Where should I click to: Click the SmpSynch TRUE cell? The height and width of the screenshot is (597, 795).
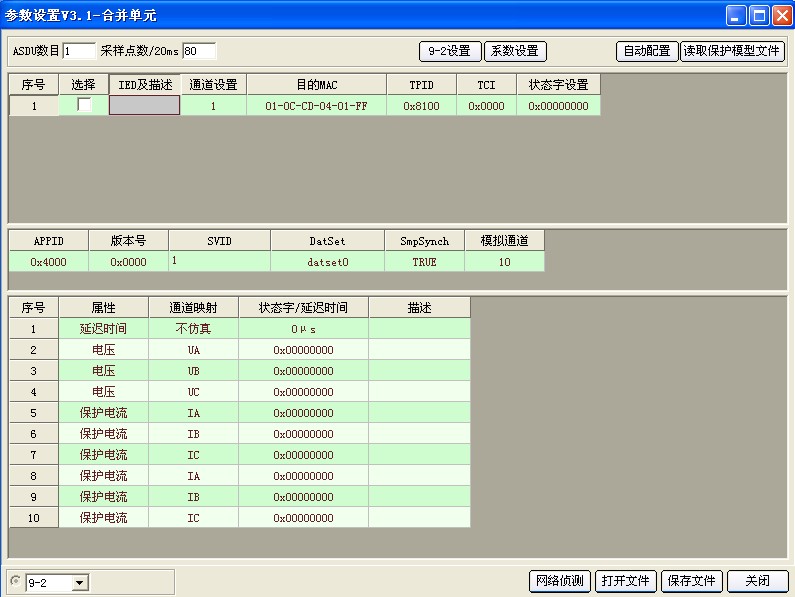click(424, 262)
